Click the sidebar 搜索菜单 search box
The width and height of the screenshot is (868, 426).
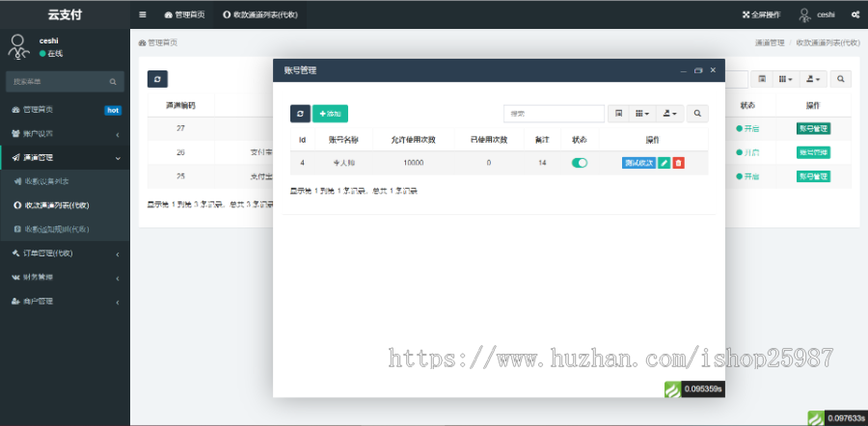coord(58,82)
